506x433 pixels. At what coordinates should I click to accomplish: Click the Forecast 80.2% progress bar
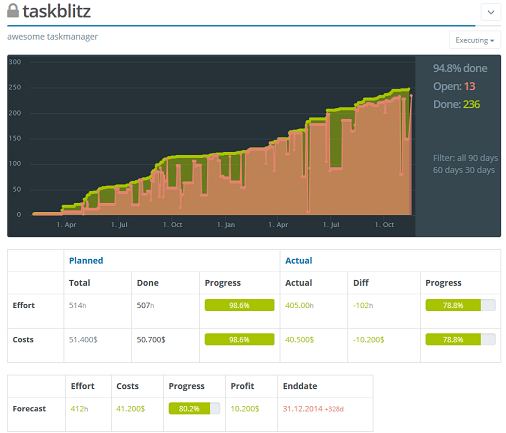pos(194,409)
